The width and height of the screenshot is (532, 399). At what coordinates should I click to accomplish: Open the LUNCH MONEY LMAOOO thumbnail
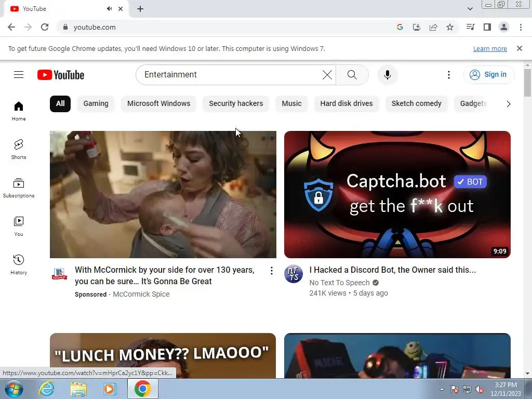tap(163, 355)
